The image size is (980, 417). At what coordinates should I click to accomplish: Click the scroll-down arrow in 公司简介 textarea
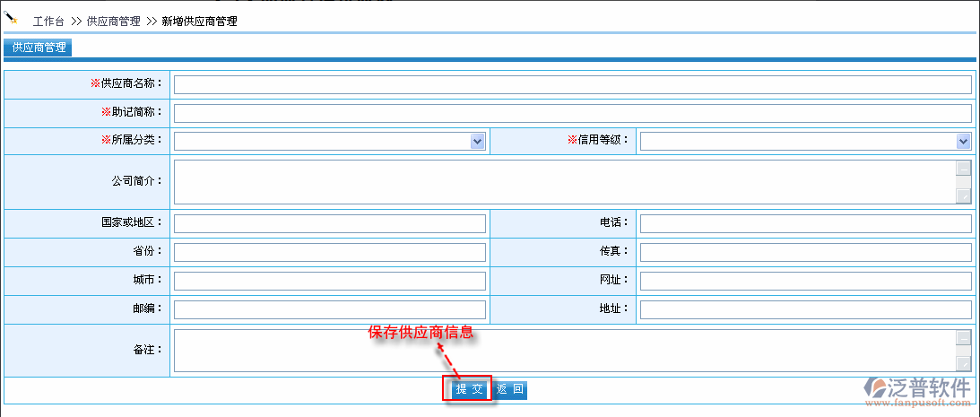963,195
